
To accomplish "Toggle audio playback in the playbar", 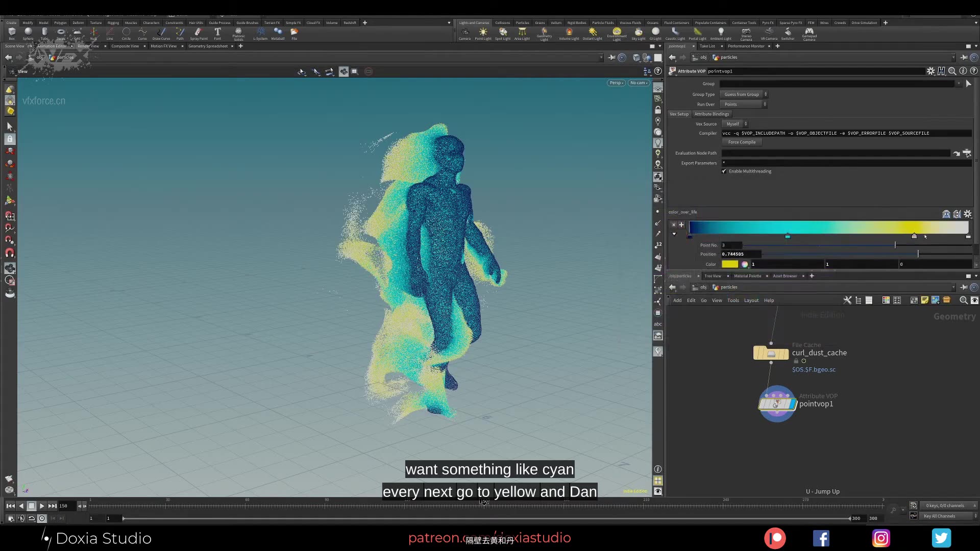I will coord(20,518).
